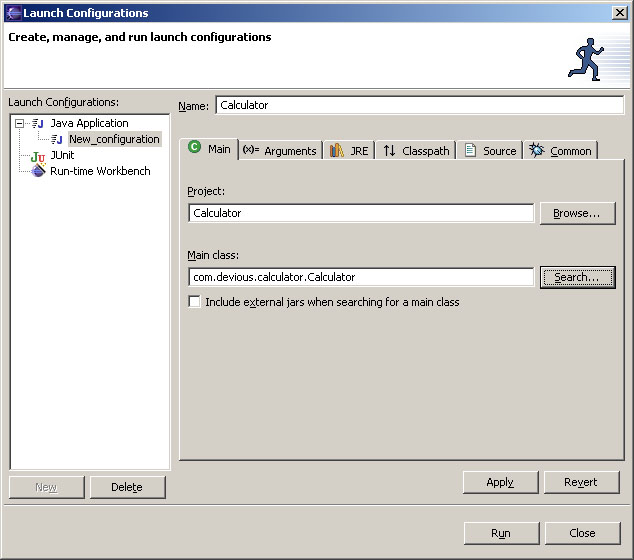Image resolution: width=634 pixels, height=560 pixels.
Task: Click the Java Application icon in tree
Action: [x=38, y=123]
